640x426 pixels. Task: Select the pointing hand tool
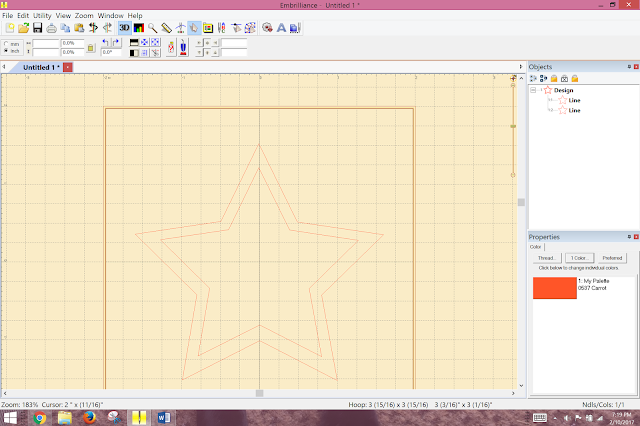pos(194,28)
